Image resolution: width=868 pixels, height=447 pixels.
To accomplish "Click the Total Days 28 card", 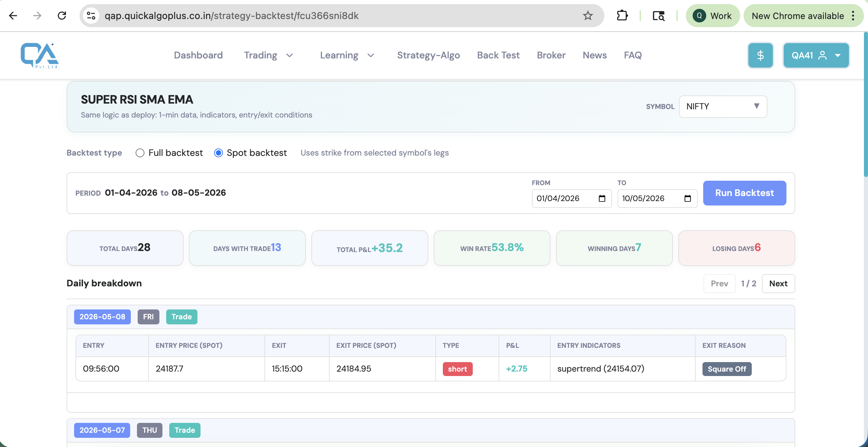I will [x=125, y=248].
